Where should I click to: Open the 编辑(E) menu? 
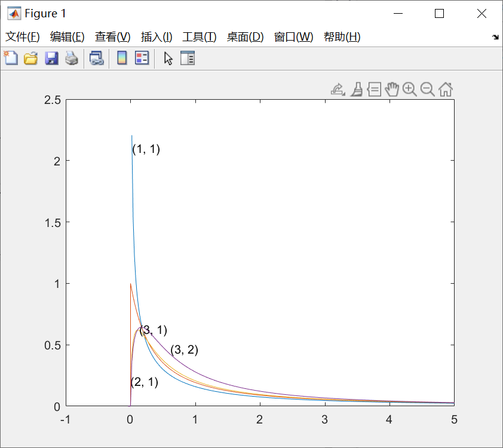(x=67, y=37)
